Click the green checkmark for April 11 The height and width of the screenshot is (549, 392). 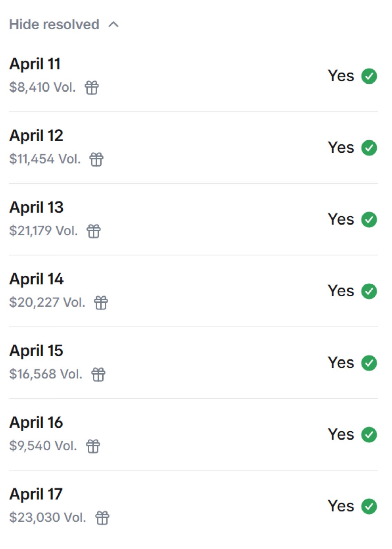point(369,76)
